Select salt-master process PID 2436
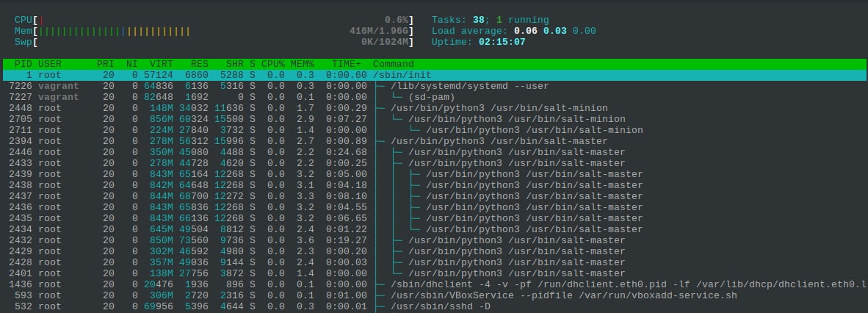868x313 pixels. [x=434, y=207]
